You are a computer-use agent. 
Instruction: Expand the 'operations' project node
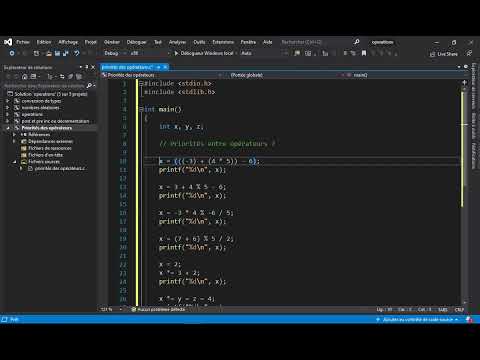point(8,114)
